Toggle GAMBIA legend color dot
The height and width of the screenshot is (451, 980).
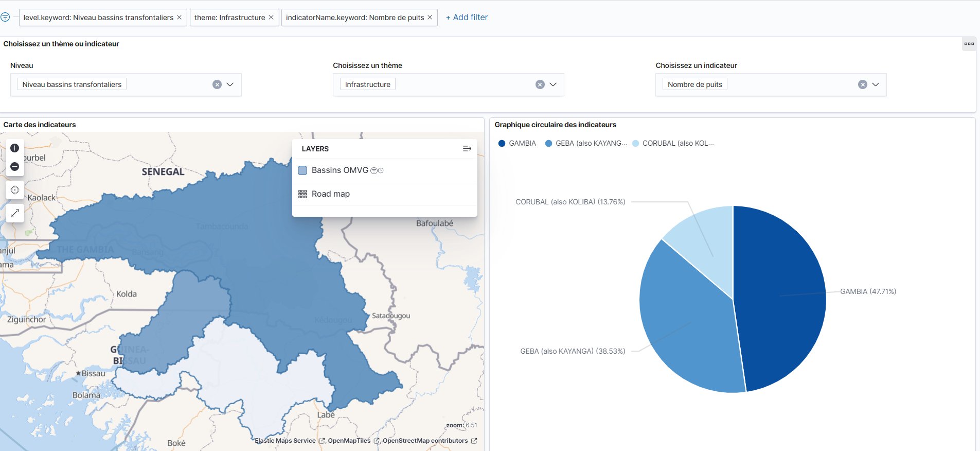(x=502, y=144)
